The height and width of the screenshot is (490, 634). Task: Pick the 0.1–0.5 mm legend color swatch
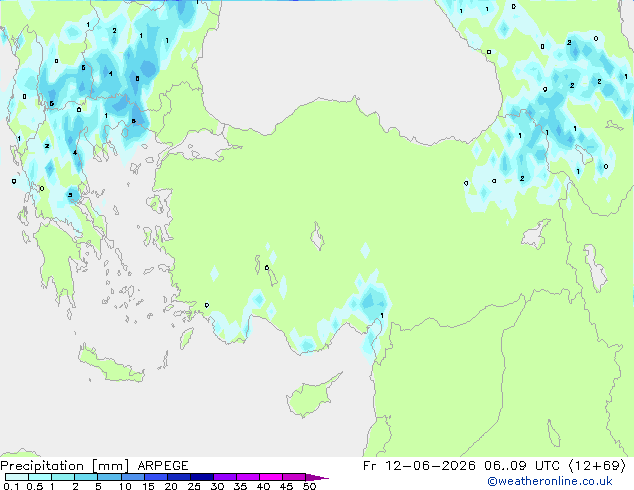pyautogui.click(x=17, y=477)
